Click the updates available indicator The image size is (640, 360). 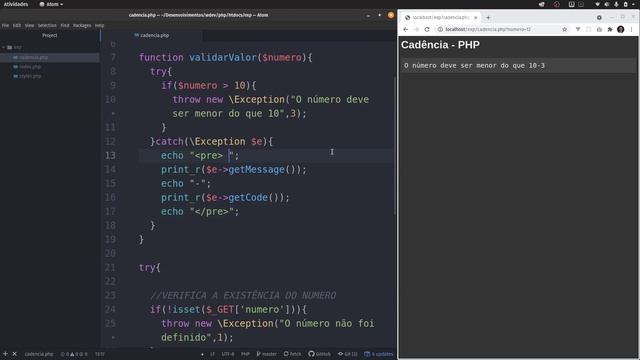pyautogui.click(x=379, y=354)
